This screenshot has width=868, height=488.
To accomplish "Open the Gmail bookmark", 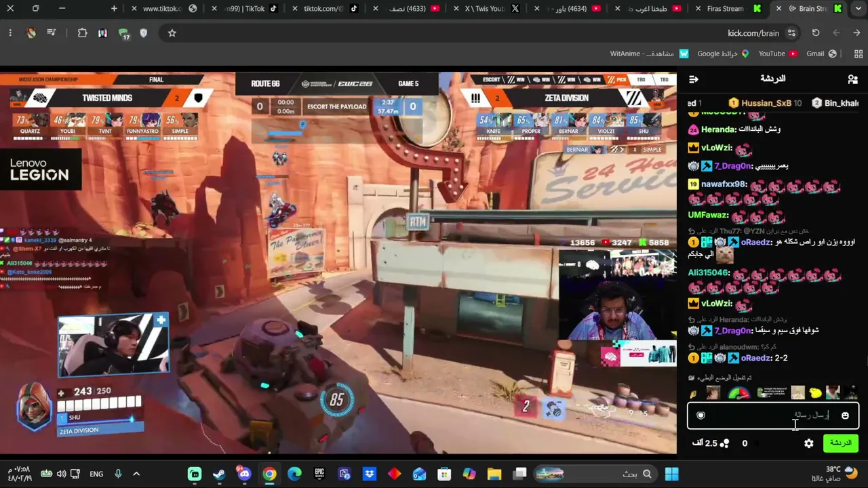I will [821, 54].
